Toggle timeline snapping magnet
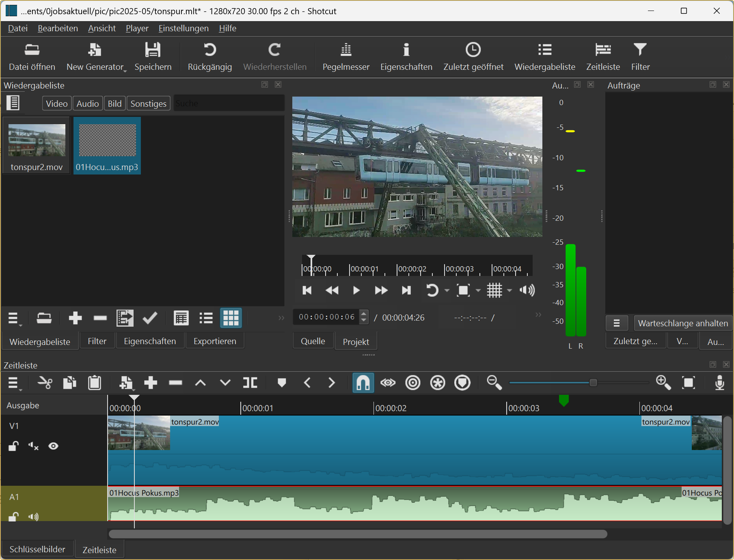This screenshot has width=734, height=560. coord(363,383)
